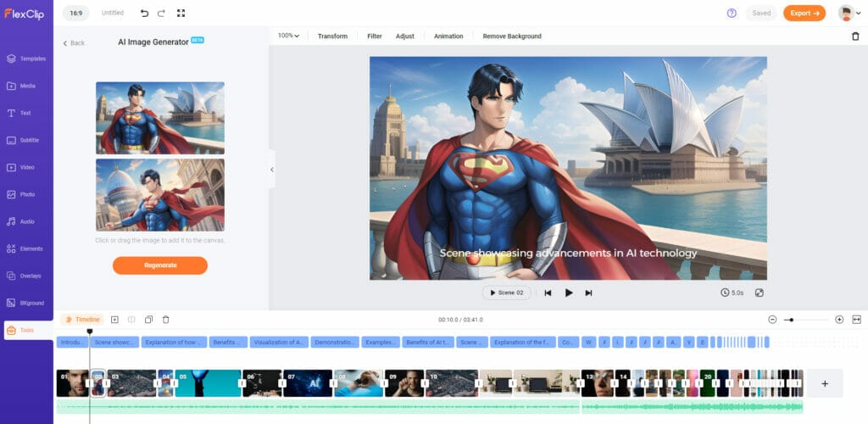Image resolution: width=868 pixels, height=424 pixels.
Task: Select 'Examples...' subtitle block
Action: click(381, 342)
